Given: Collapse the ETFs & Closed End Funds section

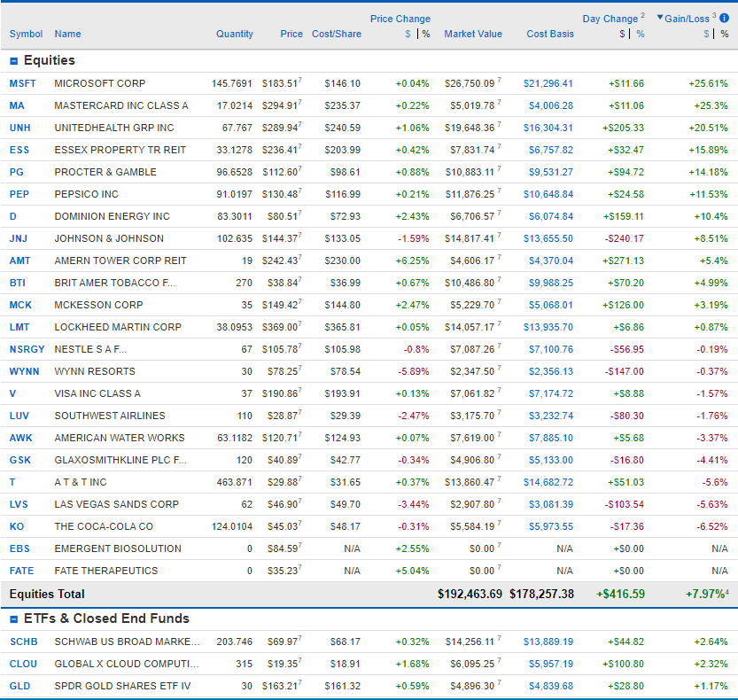Looking at the screenshot, I should click(x=13, y=619).
